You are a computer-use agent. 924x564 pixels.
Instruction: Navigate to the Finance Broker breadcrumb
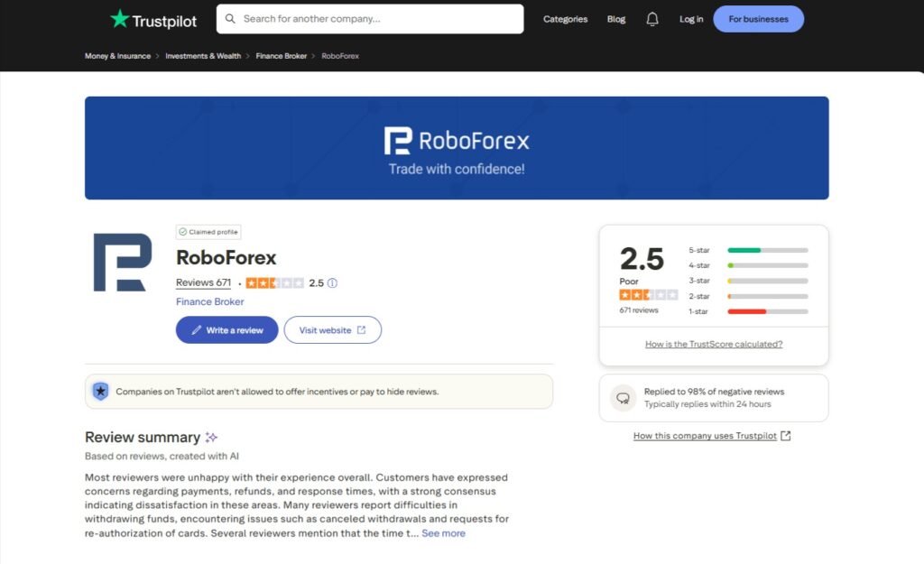pyautogui.click(x=280, y=55)
